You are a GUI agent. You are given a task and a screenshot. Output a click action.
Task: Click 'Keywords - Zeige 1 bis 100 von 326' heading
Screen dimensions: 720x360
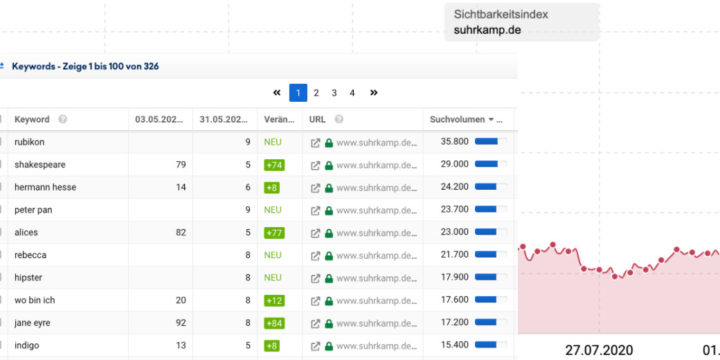click(85, 66)
